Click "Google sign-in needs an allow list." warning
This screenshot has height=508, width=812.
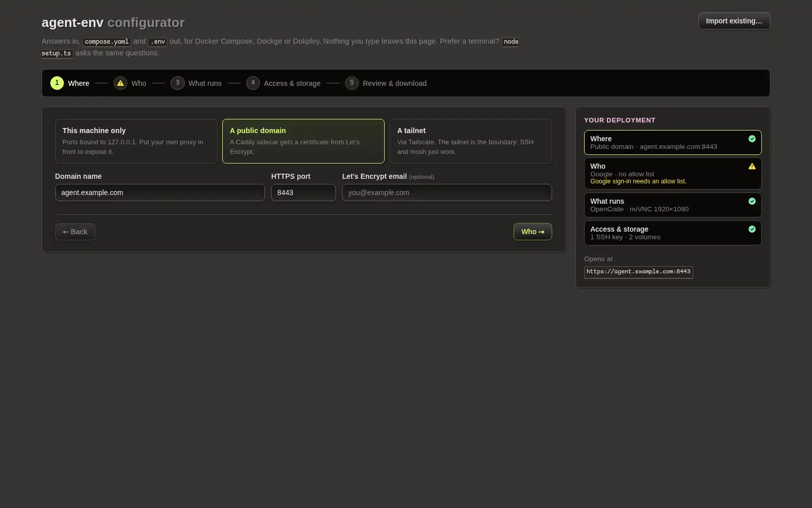(638, 181)
